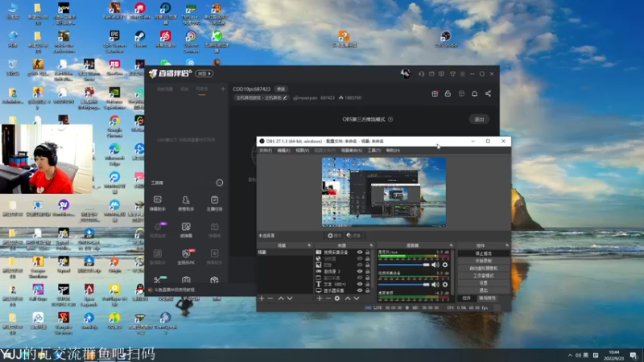The width and height of the screenshot is (644, 362).
Task: Click the unlock padlock icon in Douyu header
Action: pyautogui.click(x=448, y=93)
